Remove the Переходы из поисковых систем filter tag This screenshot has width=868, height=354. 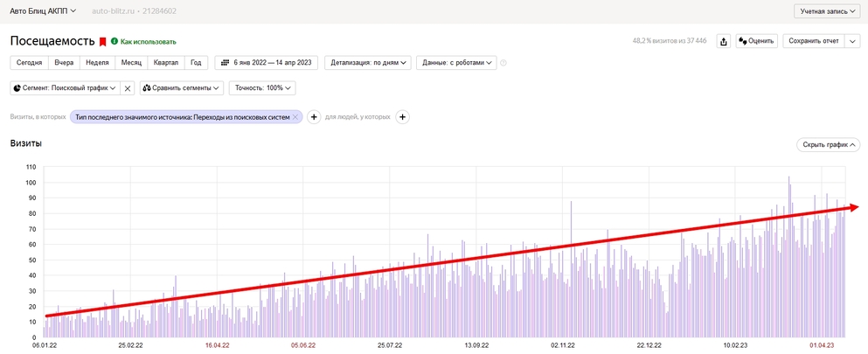click(295, 117)
